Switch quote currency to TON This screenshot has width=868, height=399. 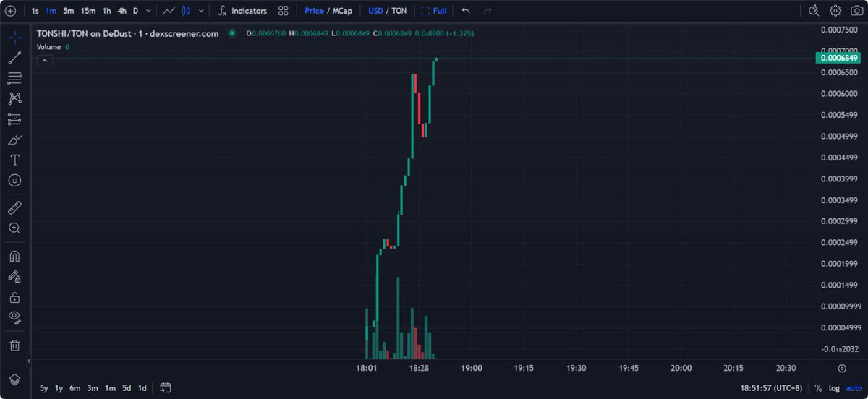(x=399, y=11)
